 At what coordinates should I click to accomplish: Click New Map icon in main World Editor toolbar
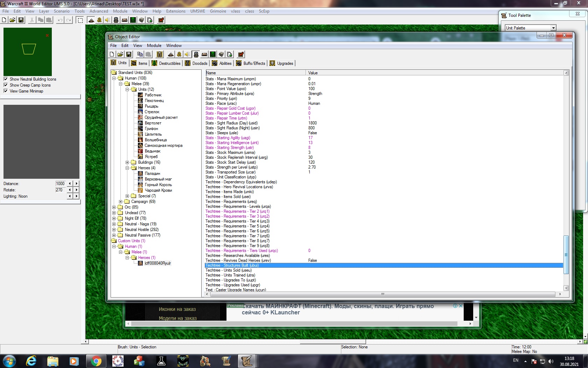[4, 20]
